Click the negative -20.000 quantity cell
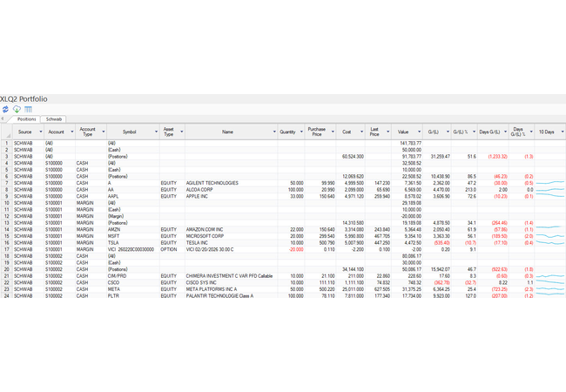The image size is (566, 392). point(291,249)
